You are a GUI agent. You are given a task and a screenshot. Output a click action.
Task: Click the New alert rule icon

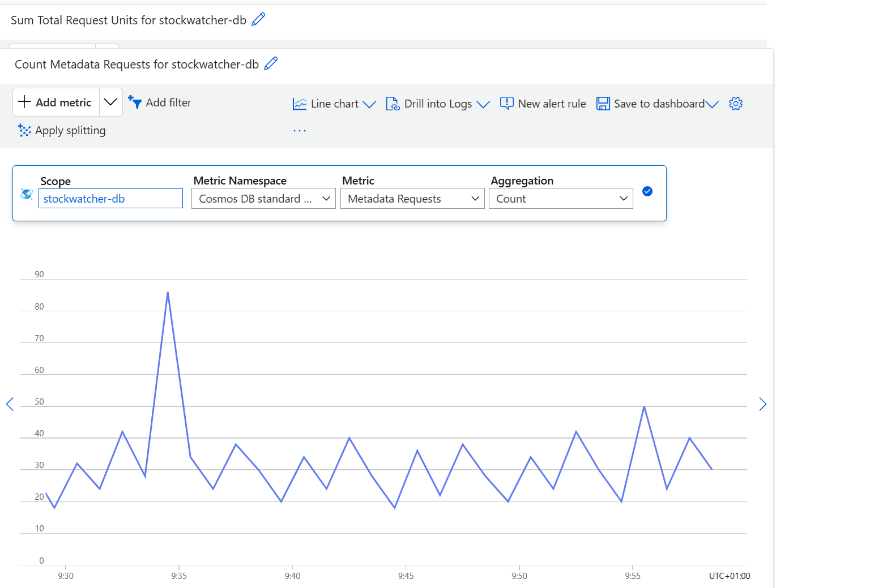pos(506,103)
